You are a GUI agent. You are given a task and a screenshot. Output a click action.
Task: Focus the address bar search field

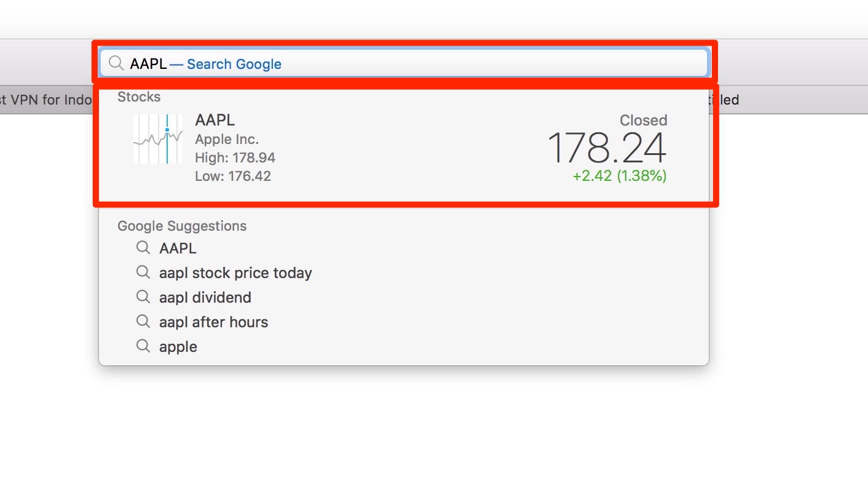pos(430,63)
